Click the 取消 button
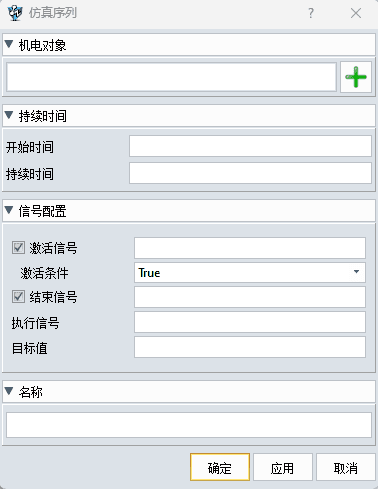Image resolution: width=378 pixels, height=489 pixels. [346, 467]
